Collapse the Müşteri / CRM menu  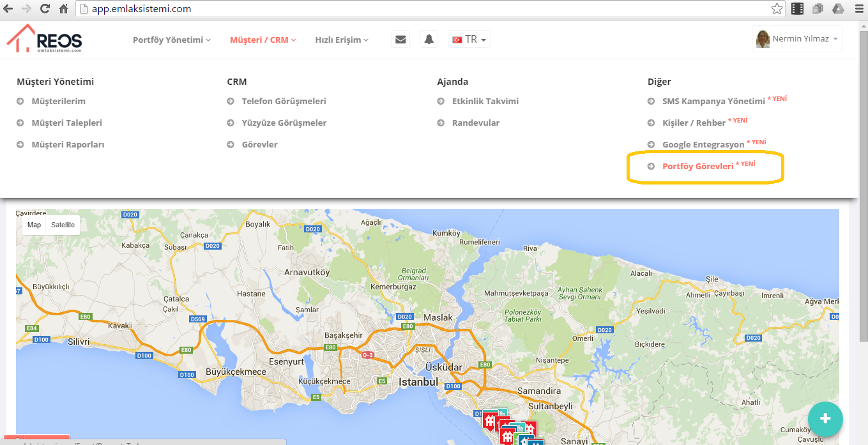point(263,40)
